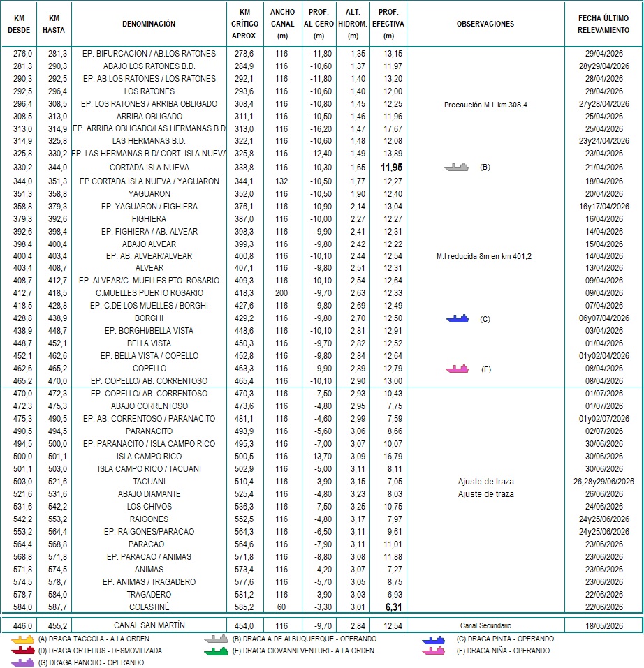Image resolution: width=644 pixels, height=668 pixels.
Task: Click the bold effective depth value 6,31
Action: click(x=393, y=607)
